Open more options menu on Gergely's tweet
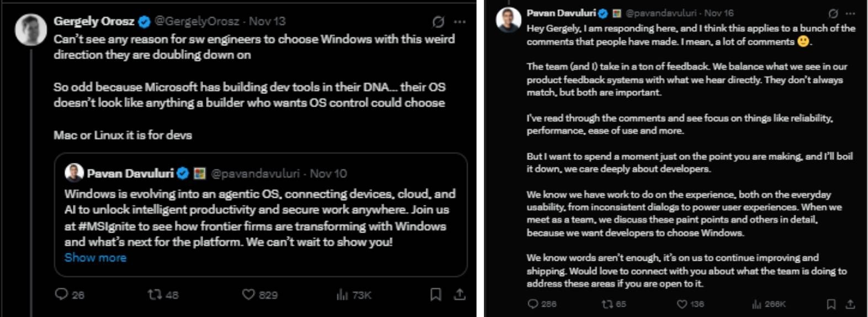The height and width of the screenshot is (317, 868). click(x=459, y=22)
